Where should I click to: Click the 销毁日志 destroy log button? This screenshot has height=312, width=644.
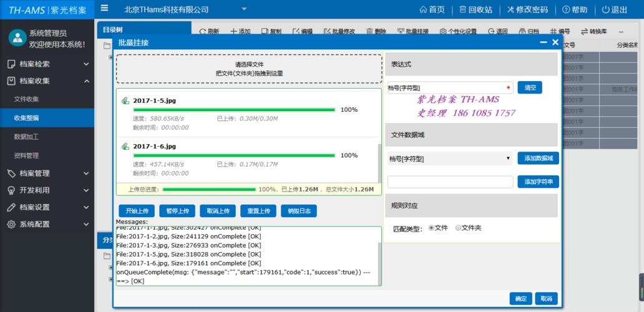point(299,211)
